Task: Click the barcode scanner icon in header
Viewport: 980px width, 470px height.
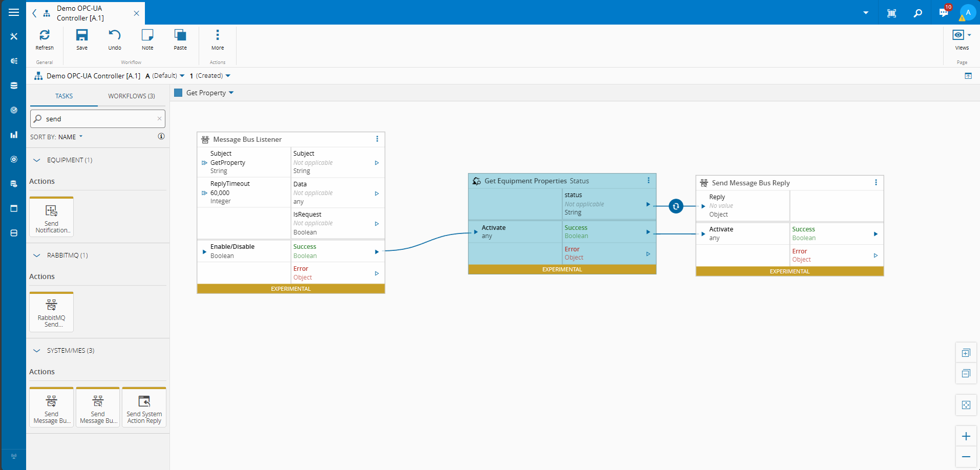Action: pyautogui.click(x=891, y=13)
